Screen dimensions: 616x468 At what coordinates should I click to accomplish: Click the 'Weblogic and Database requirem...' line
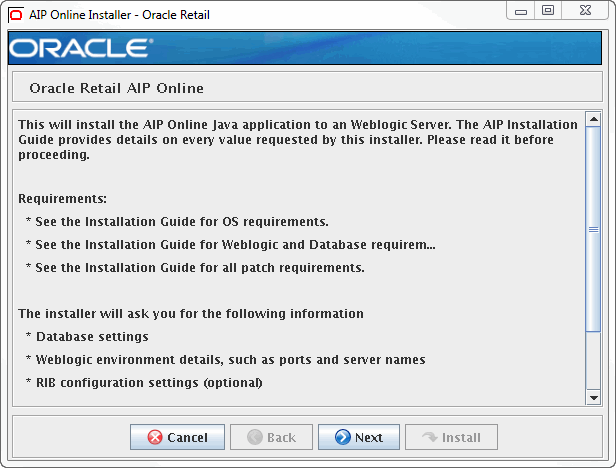231,245
